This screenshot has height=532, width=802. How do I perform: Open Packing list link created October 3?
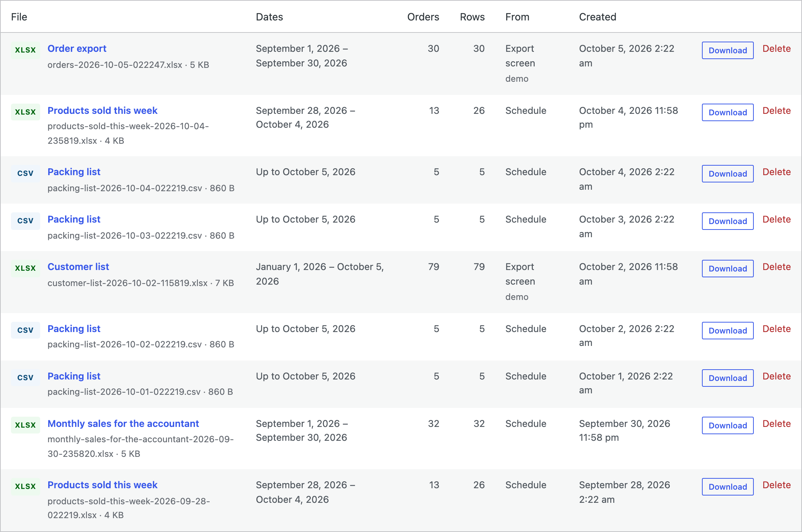point(74,219)
